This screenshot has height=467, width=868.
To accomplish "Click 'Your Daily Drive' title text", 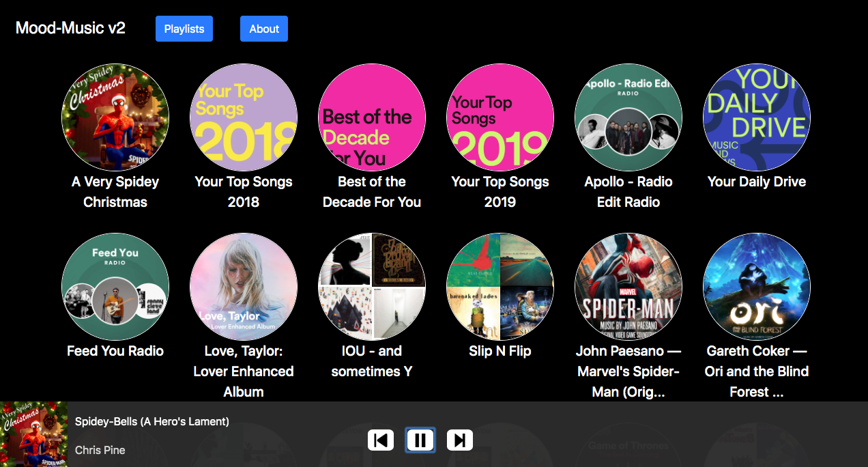I will click(757, 182).
